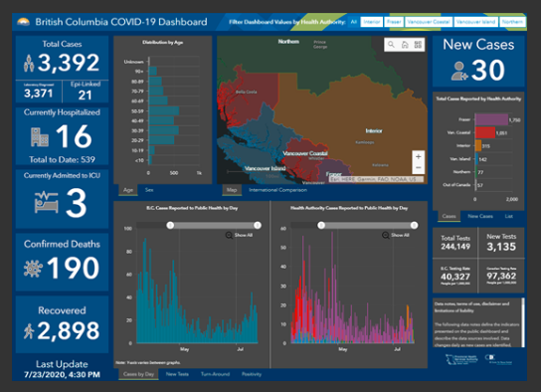Open the List tab under health authority chart
This screenshot has width=541, height=392.
point(509,216)
